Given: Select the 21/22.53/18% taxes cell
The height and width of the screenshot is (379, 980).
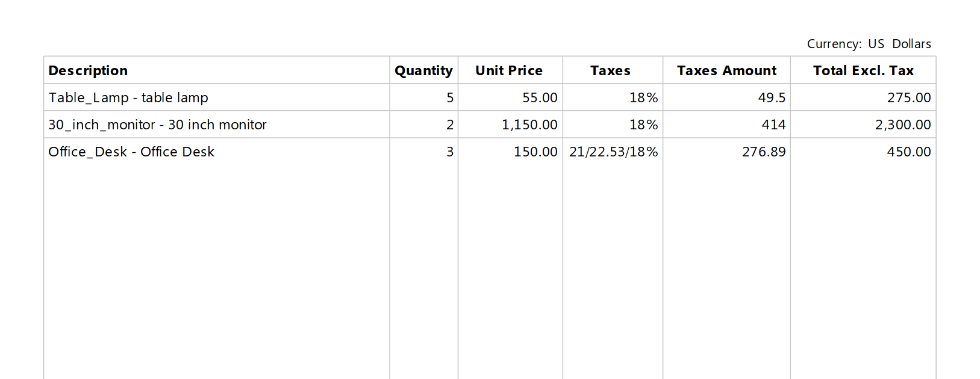Looking at the screenshot, I should [x=613, y=152].
